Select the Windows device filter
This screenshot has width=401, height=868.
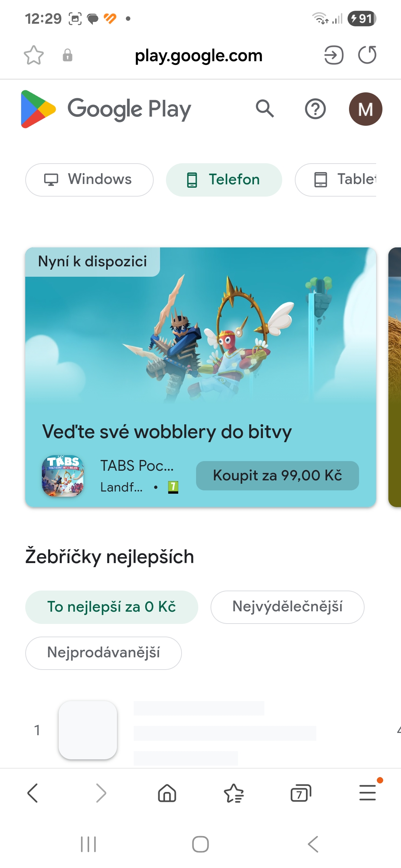(x=89, y=180)
